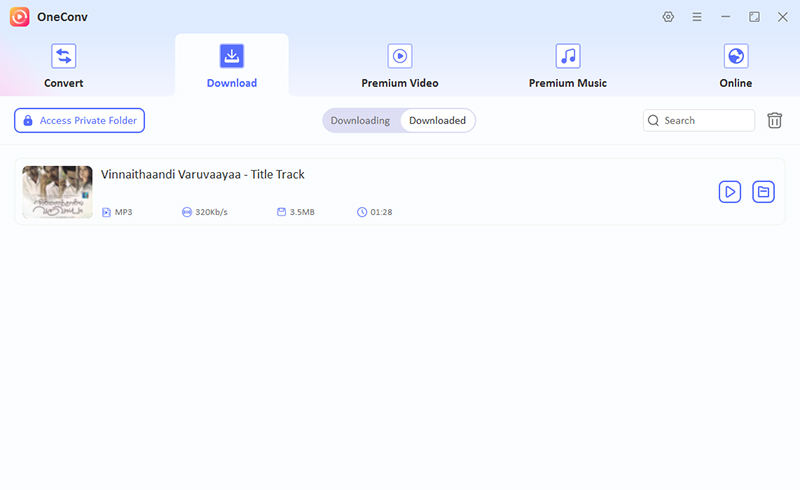
Task: Play the Vinnaithaandi Varuvaayaa track
Action: pyautogui.click(x=730, y=192)
